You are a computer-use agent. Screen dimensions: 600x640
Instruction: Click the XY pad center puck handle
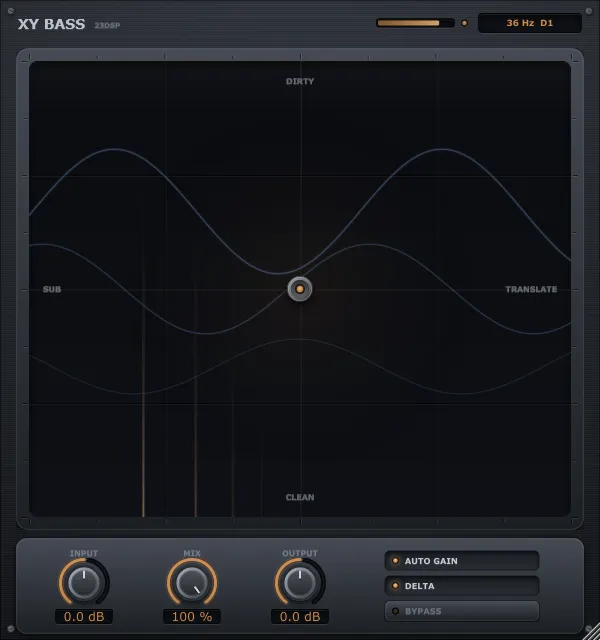300,289
